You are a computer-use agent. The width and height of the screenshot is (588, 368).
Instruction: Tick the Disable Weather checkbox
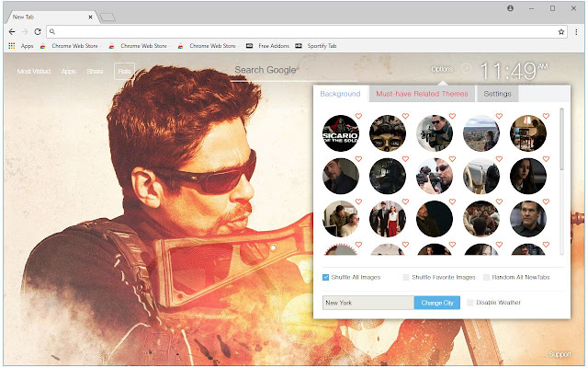pyautogui.click(x=469, y=303)
